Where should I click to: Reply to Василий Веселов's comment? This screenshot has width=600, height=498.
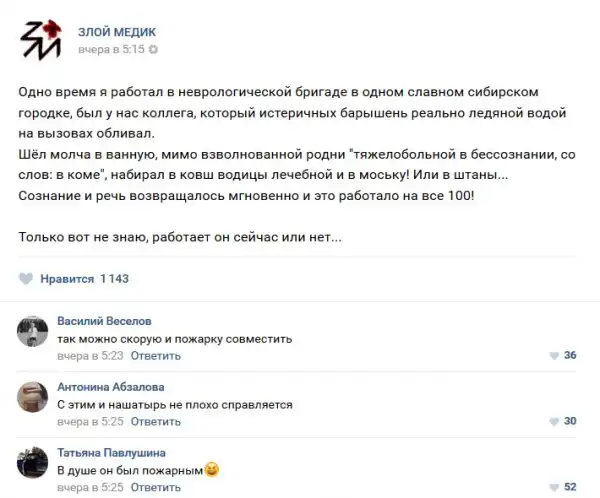tap(155, 356)
